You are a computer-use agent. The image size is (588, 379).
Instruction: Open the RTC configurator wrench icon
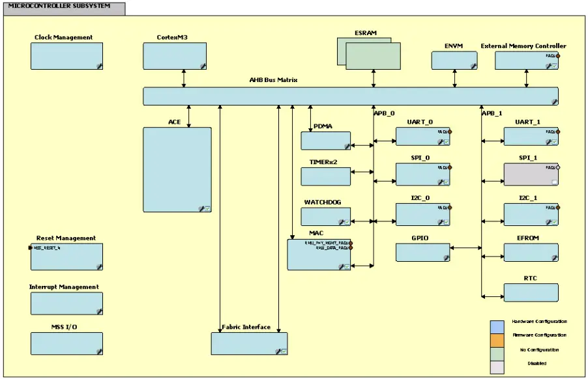pyautogui.click(x=552, y=298)
